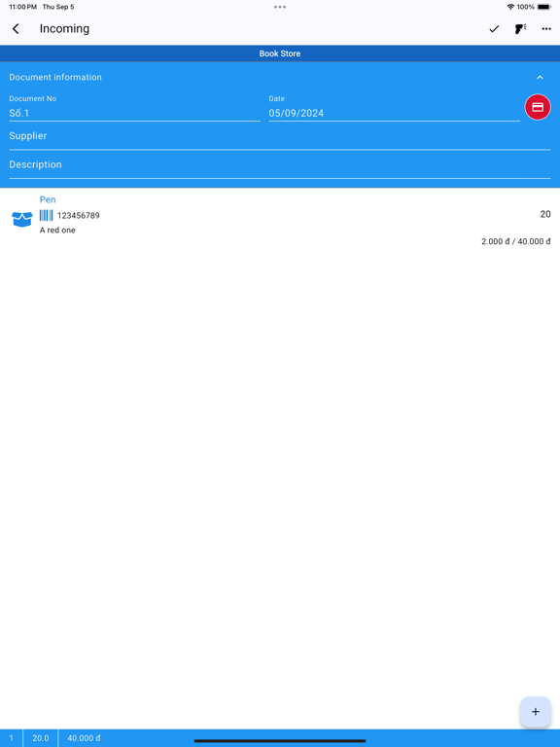Tap the Wi-Fi status icon
Viewport: 560px width, 747px height.
510,7
